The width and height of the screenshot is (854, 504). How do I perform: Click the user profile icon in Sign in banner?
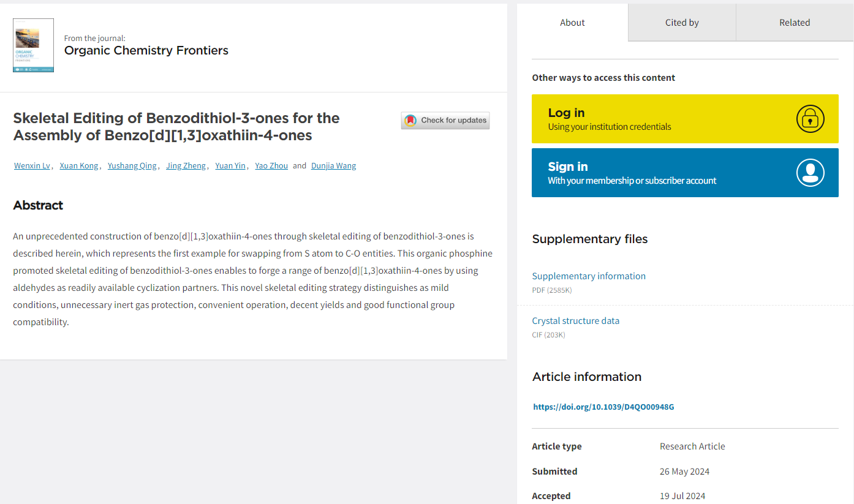point(810,173)
